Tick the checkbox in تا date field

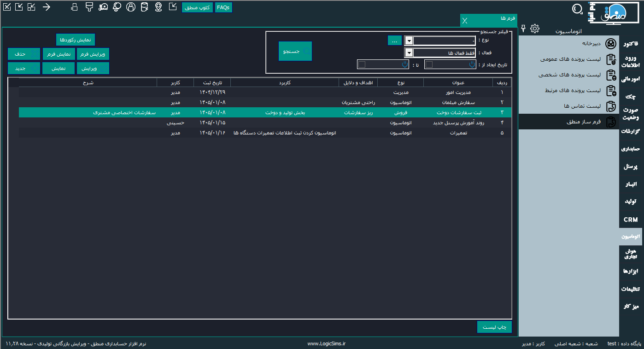362,64
